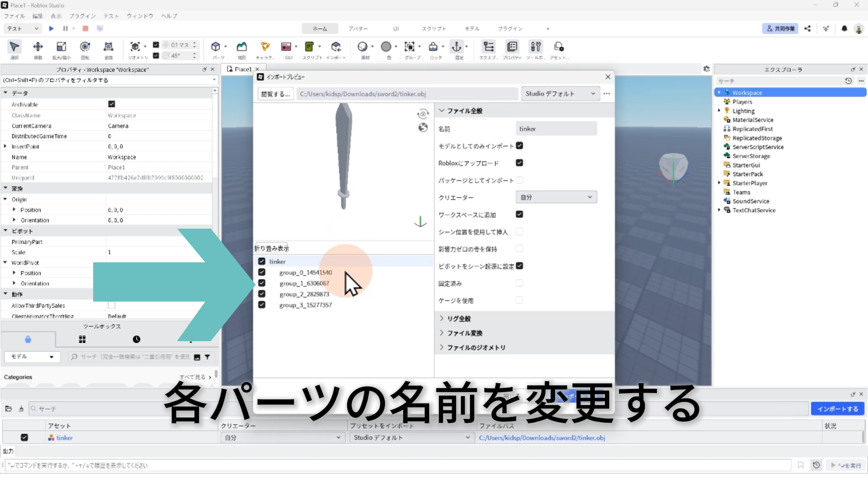Expand the リグ全般 section
Image resolution: width=868 pixels, height=488 pixels.
pyautogui.click(x=458, y=319)
